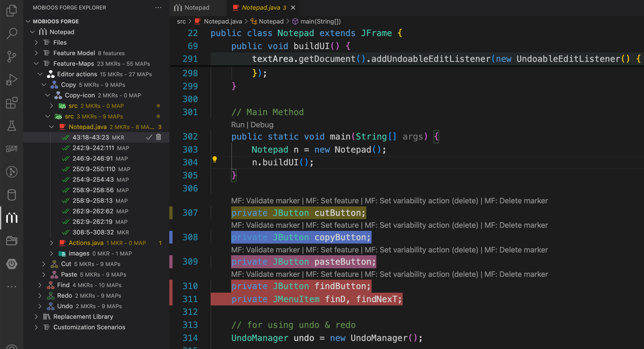The height and width of the screenshot is (349, 644).
Task: Click src in the breadcrumb
Action: [x=181, y=21]
